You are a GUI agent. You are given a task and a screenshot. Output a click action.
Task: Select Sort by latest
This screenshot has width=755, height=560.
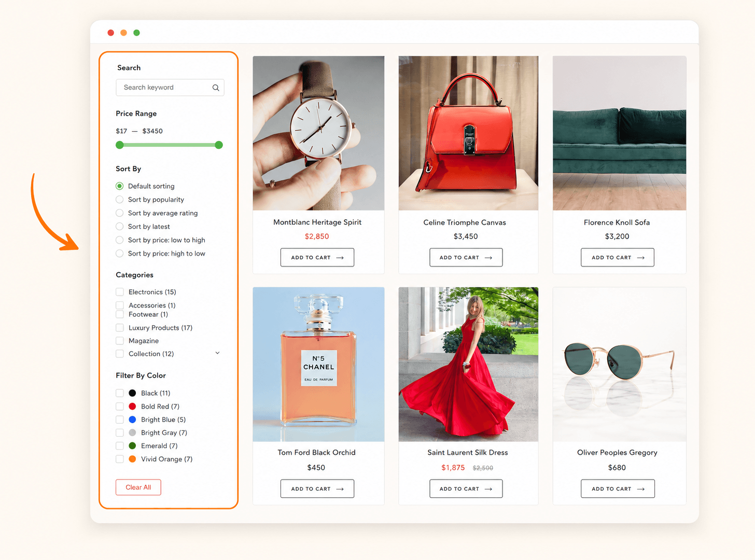(x=120, y=227)
